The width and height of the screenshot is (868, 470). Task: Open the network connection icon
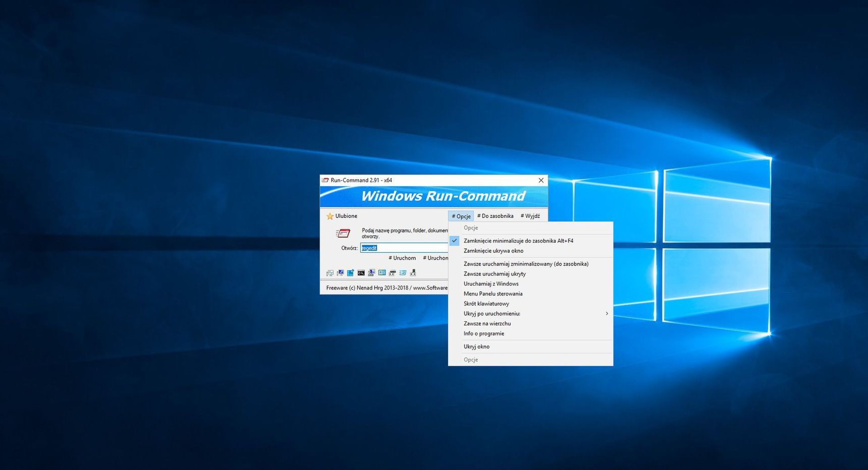point(413,273)
